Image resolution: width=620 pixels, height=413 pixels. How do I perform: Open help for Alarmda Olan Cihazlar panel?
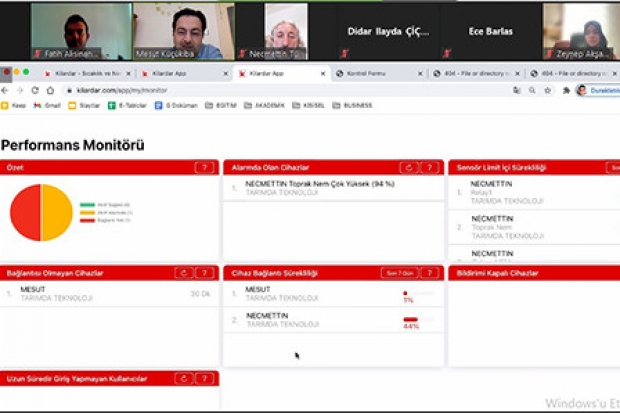click(429, 168)
